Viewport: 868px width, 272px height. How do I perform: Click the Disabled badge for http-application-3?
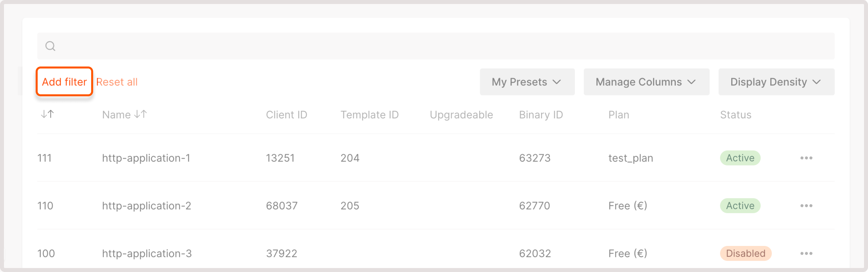pyautogui.click(x=745, y=253)
